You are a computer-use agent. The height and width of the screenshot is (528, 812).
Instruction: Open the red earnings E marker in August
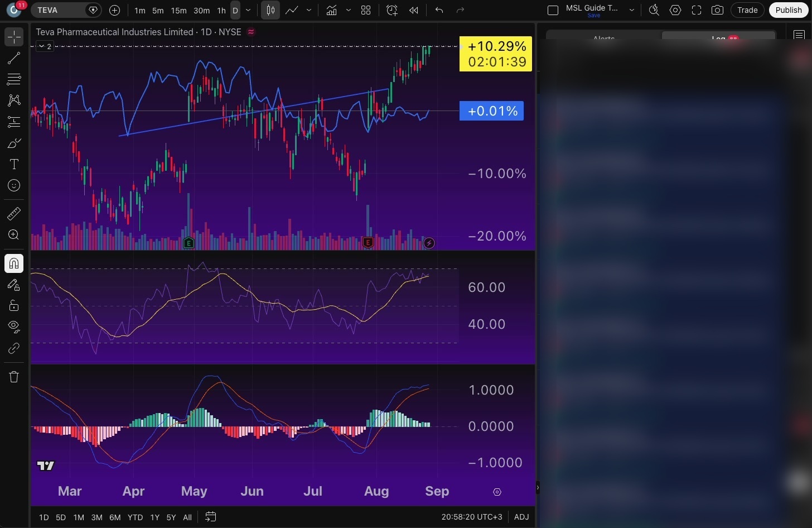368,242
